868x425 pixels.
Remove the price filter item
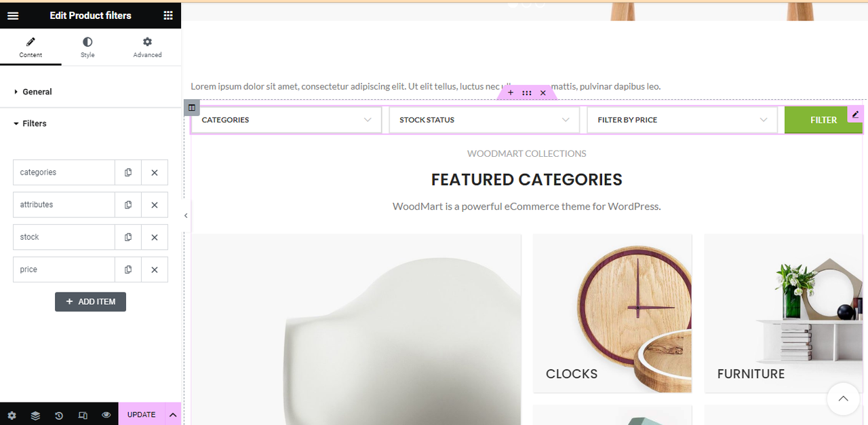(x=155, y=270)
